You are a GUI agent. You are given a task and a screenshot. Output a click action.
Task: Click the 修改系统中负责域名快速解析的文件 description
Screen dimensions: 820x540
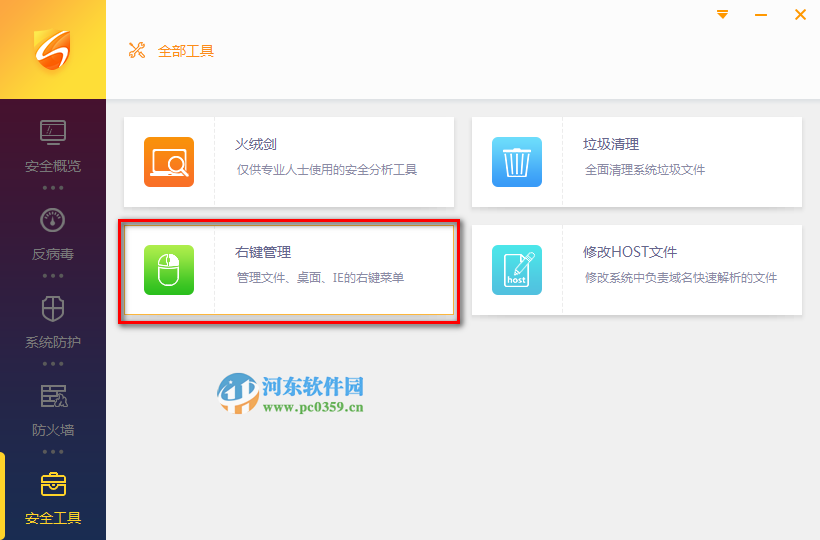coord(681,278)
